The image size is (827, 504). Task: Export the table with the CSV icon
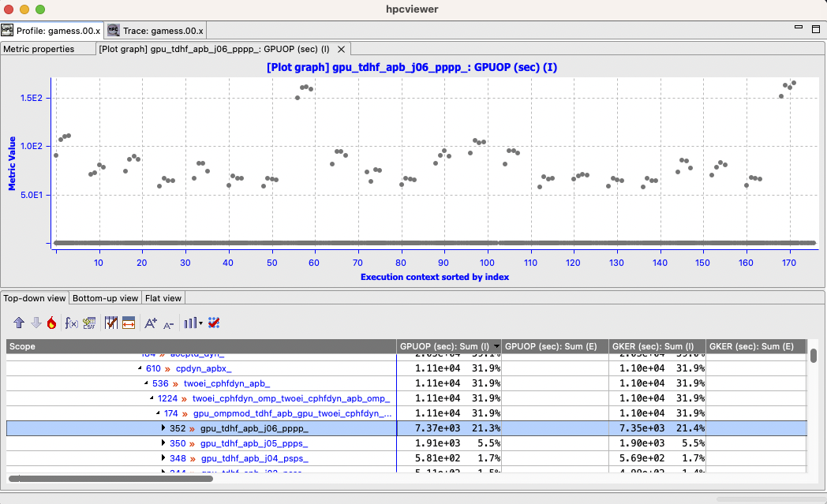point(89,323)
